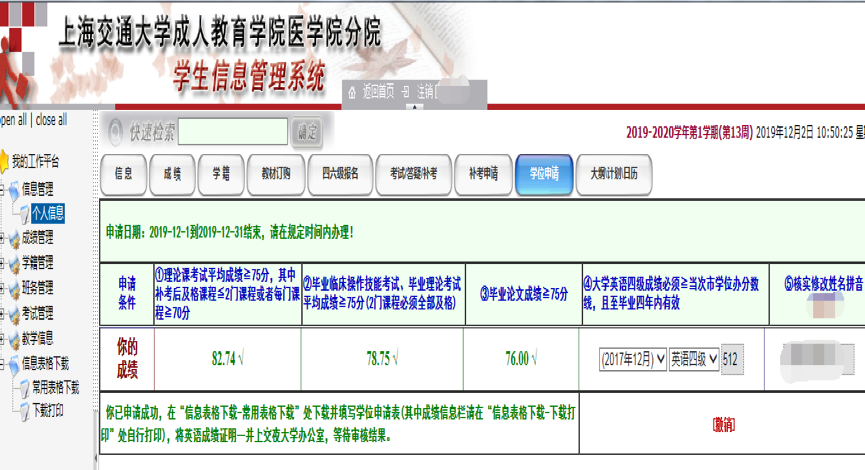
Task: Click the page icon beside 个人信息
Action: (24, 214)
